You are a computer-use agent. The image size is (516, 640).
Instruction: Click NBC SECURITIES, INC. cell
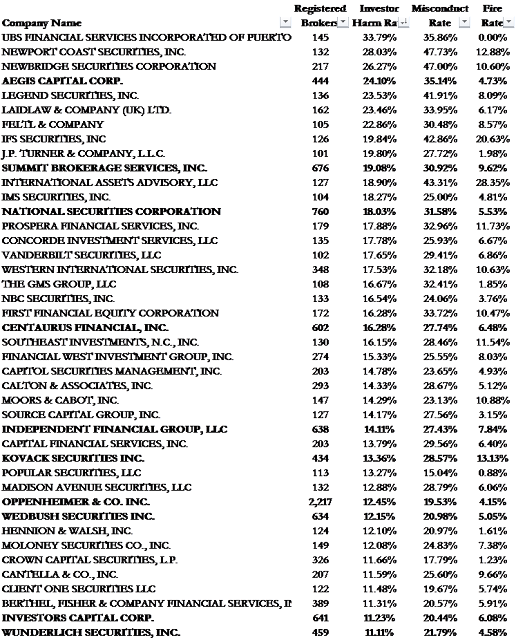[58, 299]
